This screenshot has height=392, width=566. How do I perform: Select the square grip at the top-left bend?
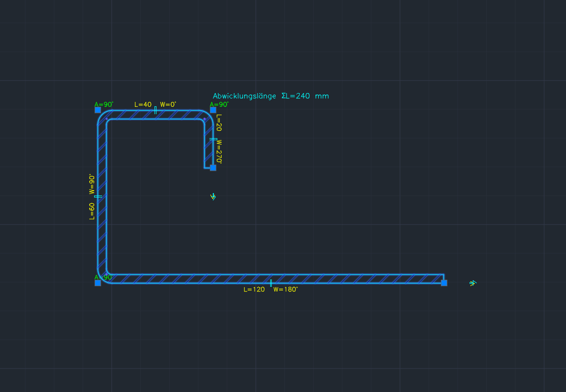coord(98,110)
